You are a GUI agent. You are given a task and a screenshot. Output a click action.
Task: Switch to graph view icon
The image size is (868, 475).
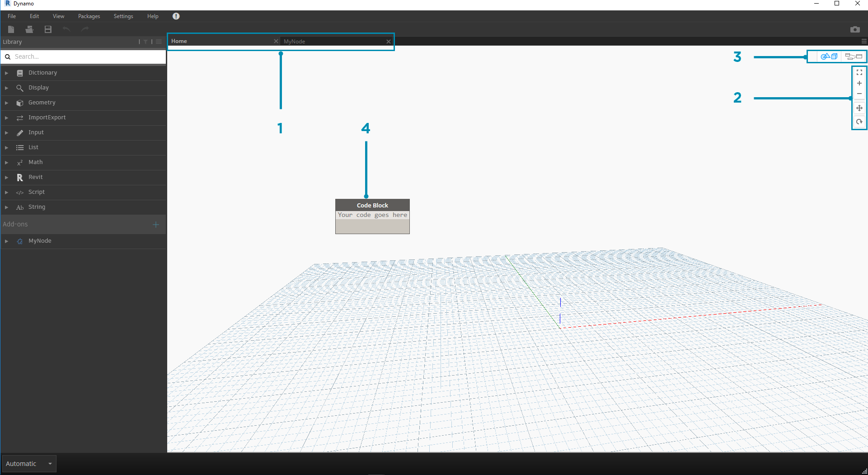tap(854, 56)
